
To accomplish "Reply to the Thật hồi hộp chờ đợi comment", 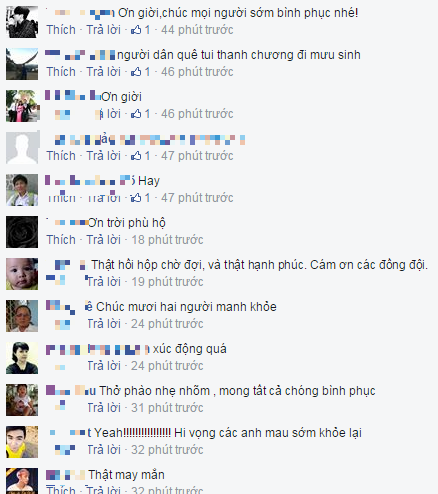I will [103, 282].
